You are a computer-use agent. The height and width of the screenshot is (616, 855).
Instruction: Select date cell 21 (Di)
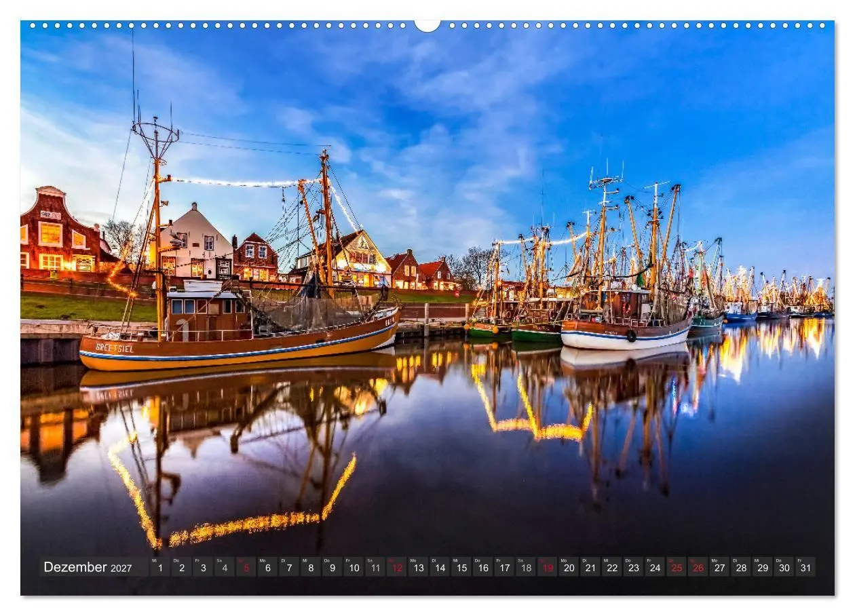[x=590, y=567]
